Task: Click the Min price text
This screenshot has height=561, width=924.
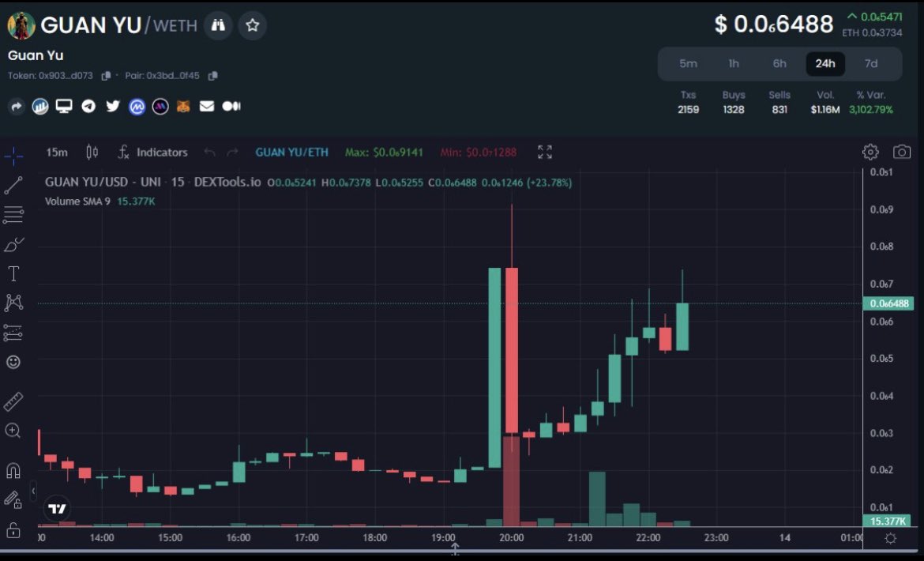Action: 478,152
